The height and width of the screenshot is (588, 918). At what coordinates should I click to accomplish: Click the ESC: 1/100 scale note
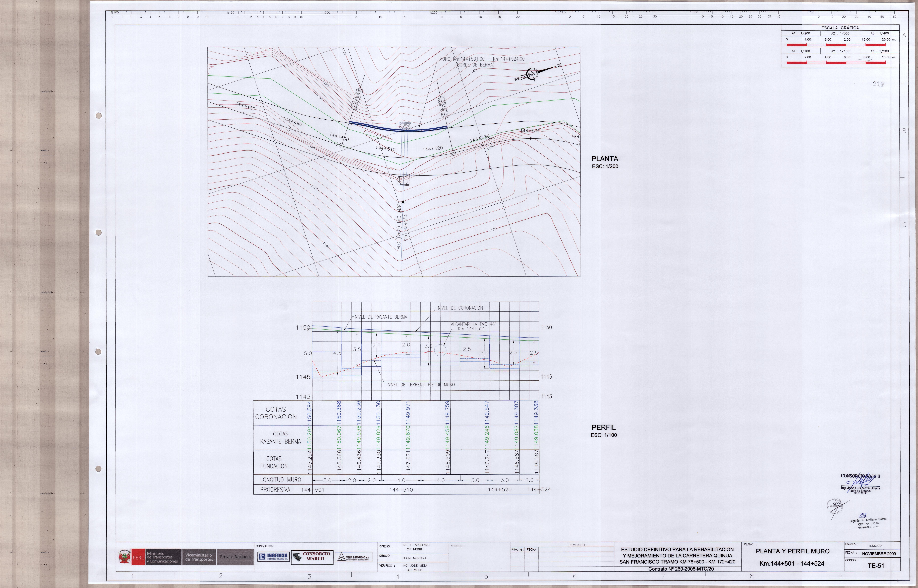pyautogui.click(x=604, y=435)
